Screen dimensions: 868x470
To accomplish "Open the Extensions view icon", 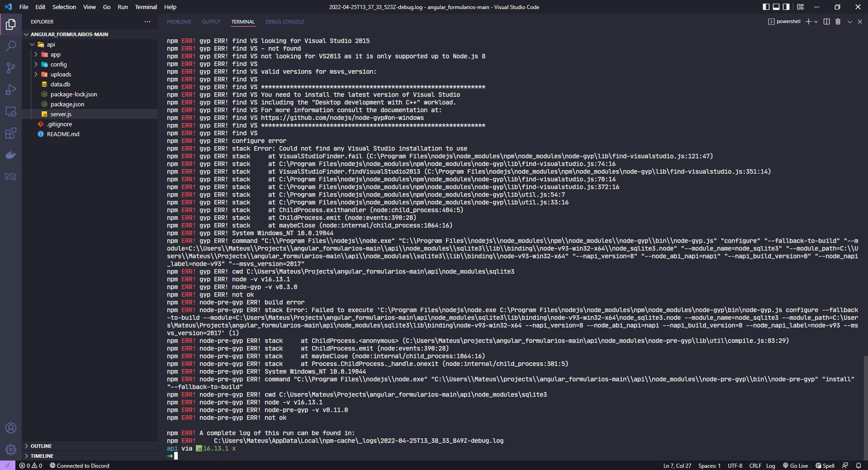I will 11,133.
